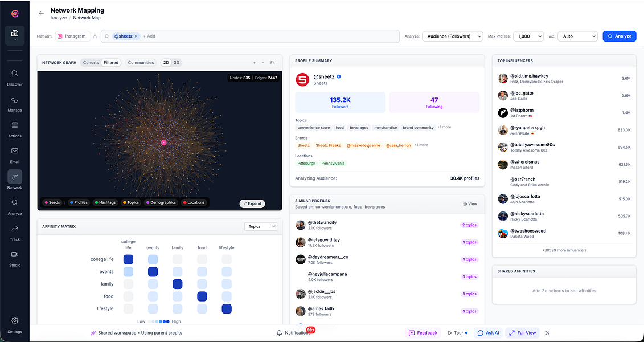Click the search icon in seed field
Viewport: 644px width, 342px height.
[x=107, y=36]
